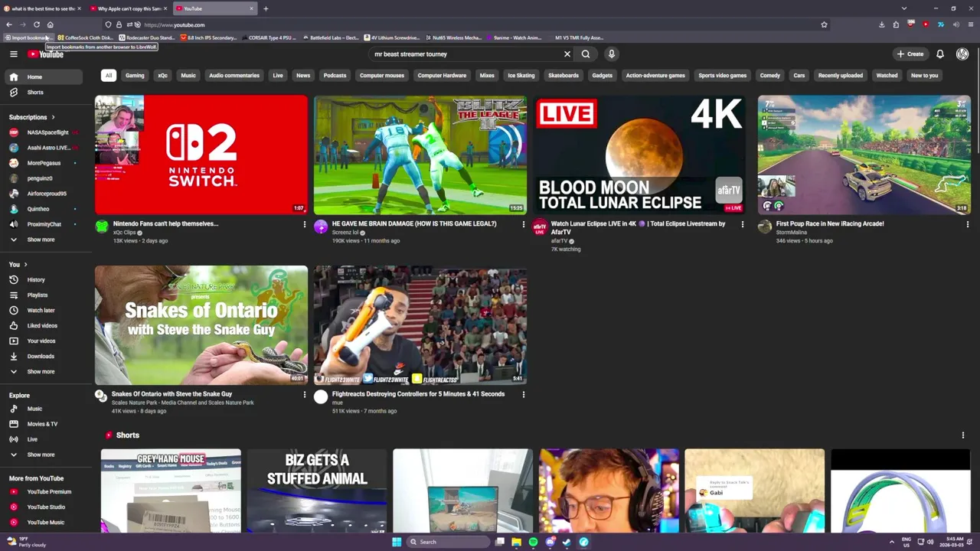Open Watch later in the sidebar

click(44, 311)
